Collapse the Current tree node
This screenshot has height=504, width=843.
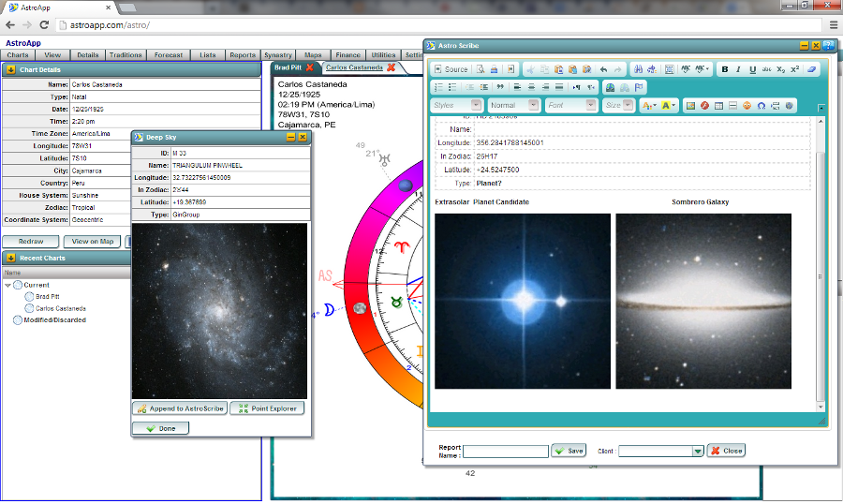click(8, 285)
